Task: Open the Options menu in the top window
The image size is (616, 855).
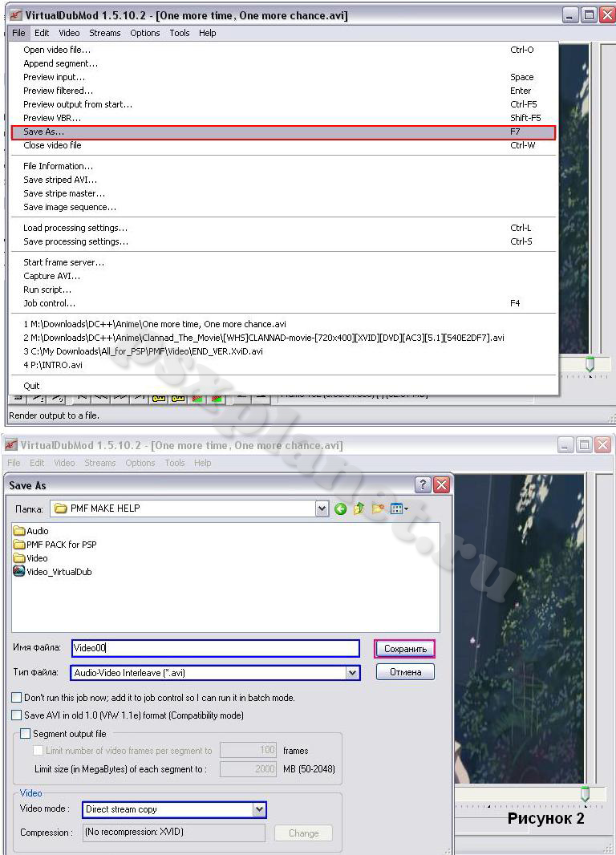Action: coord(144,33)
